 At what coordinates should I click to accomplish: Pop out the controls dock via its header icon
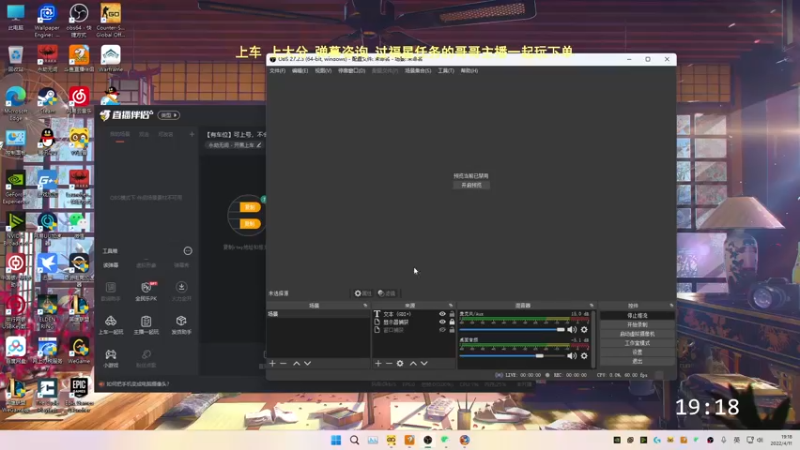coord(671,306)
